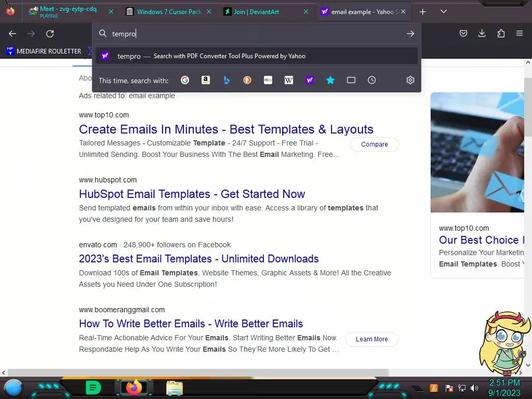Open a new tab with the plus button
The height and width of the screenshot is (399, 532).
(422, 12)
